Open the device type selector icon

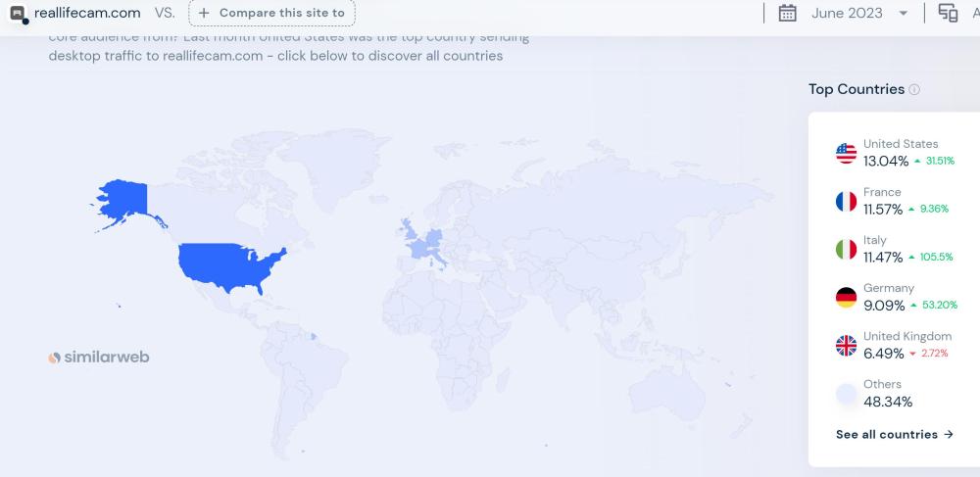pyautogui.click(x=948, y=13)
